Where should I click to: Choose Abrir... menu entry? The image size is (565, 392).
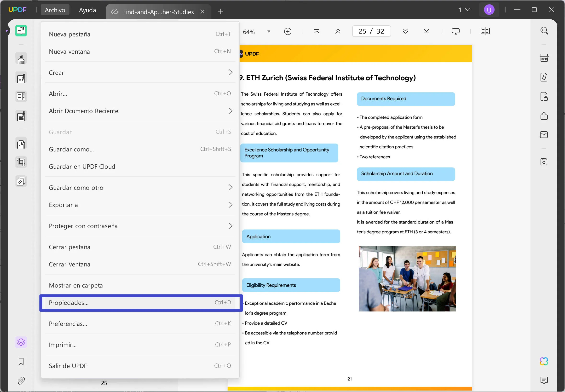pyautogui.click(x=140, y=94)
